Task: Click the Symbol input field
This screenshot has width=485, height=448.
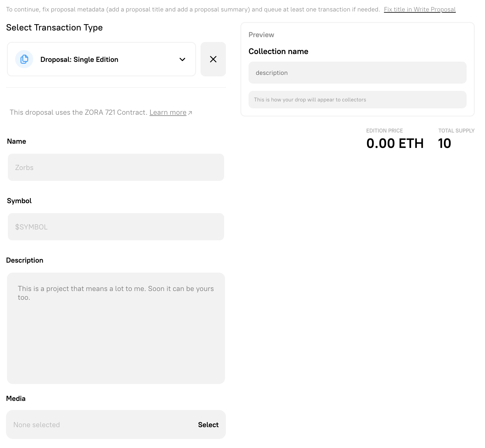Action: click(116, 226)
